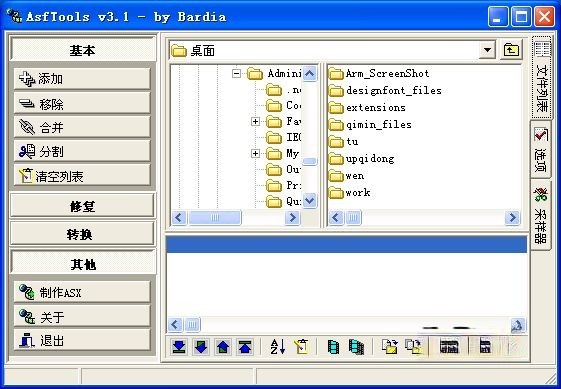561x389 pixels.
Task: Select the extensions folder
Action: coord(367,108)
